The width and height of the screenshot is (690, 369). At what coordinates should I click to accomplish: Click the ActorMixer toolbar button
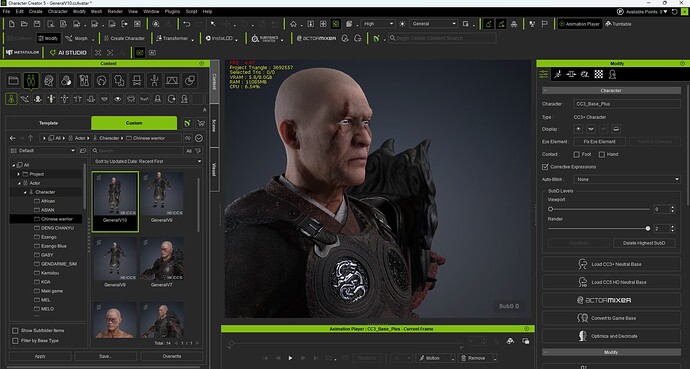click(316, 38)
